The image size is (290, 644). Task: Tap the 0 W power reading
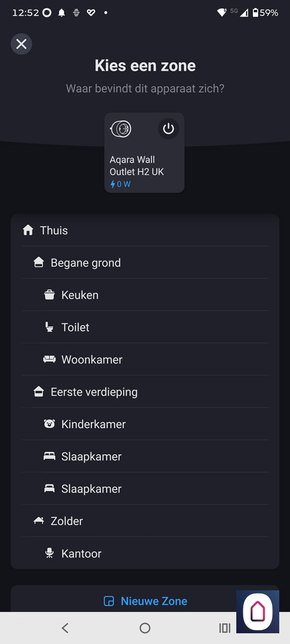[120, 184]
